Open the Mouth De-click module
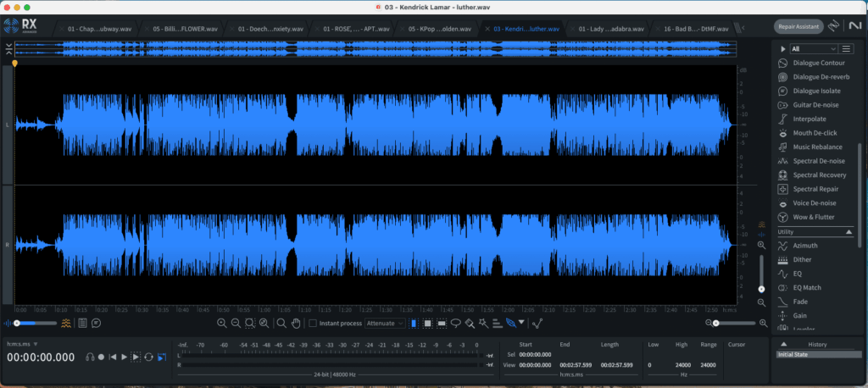 click(x=808, y=133)
